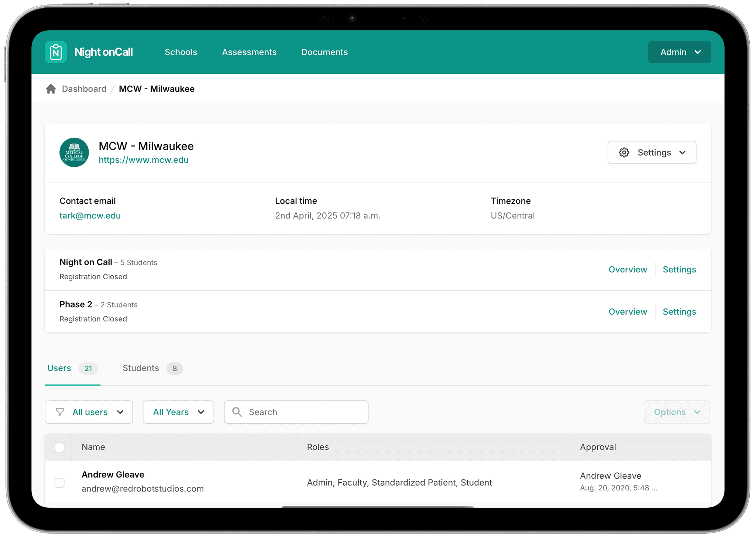Go to Assessments in the top navigation
756x538 pixels.
pyautogui.click(x=249, y=52)
